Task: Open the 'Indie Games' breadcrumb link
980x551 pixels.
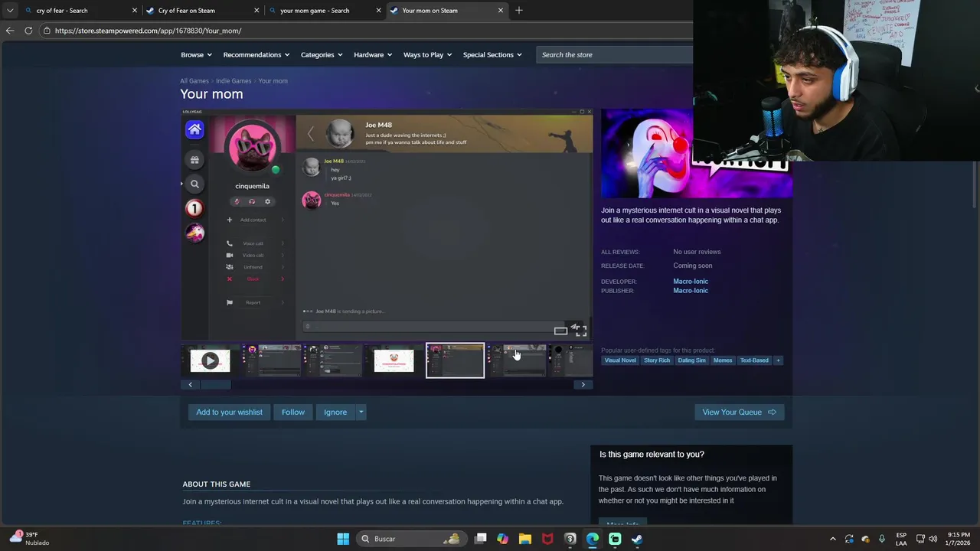Action: pyautogui.click(x=234, y=81)
